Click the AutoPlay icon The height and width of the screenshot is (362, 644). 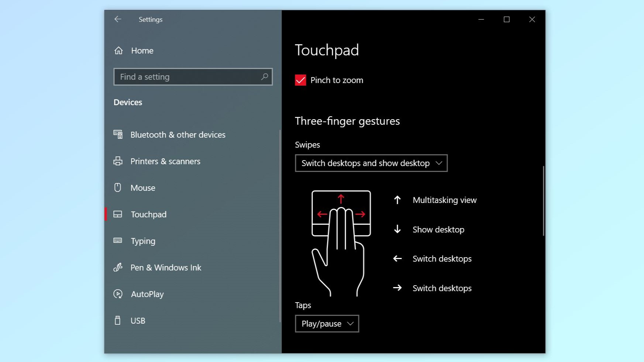pyautogui.click(x=118, y=294)
